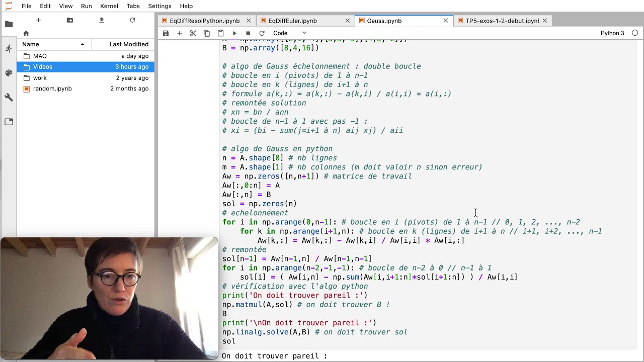
Task: Cut the selected cell with scissors
Action: coord(193,33)
